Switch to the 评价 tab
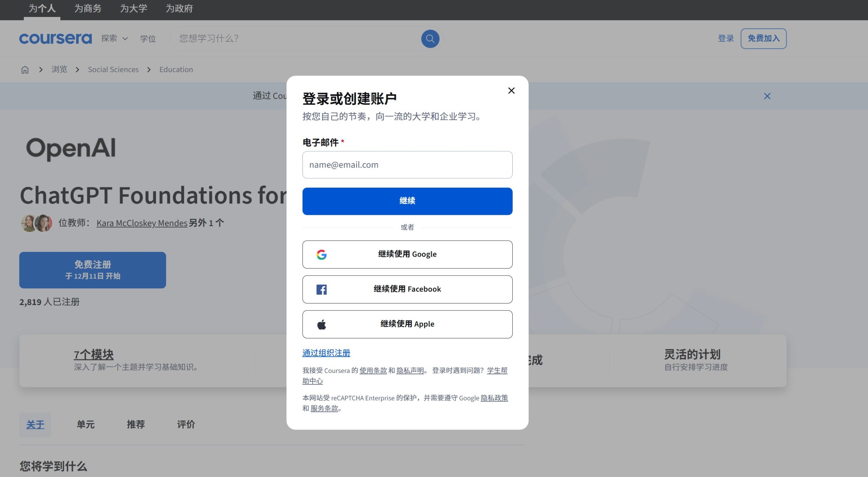Image resolution: width=868 pixels, height=477 pixels. (x=185, y=424)
